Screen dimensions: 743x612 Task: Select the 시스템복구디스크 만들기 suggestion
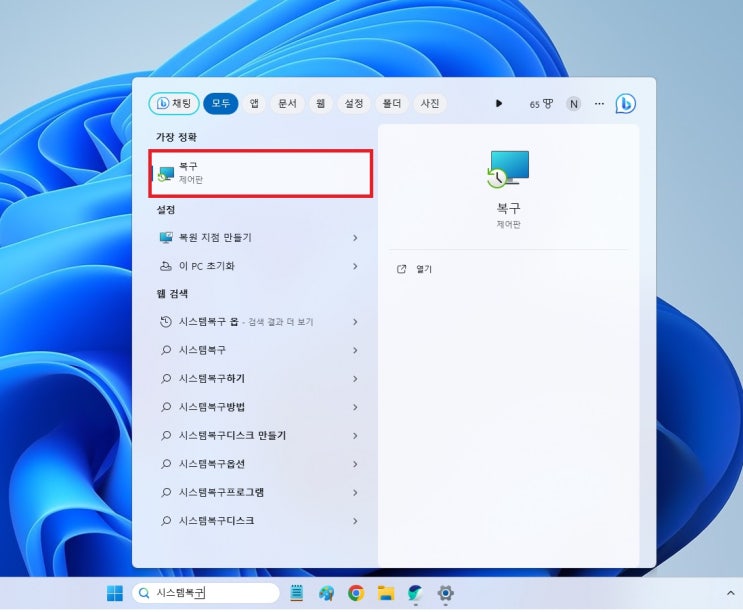pos(260,435)
